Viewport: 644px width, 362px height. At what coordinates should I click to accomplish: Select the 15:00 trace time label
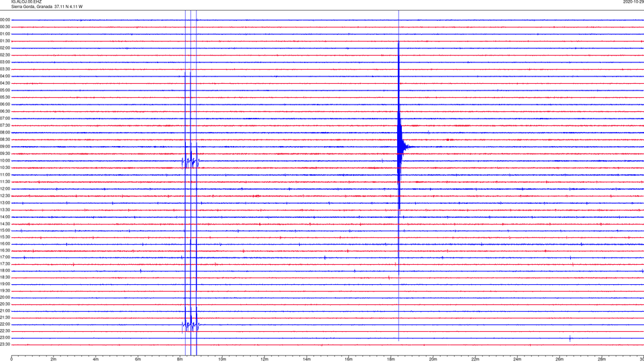pos(5,231)
